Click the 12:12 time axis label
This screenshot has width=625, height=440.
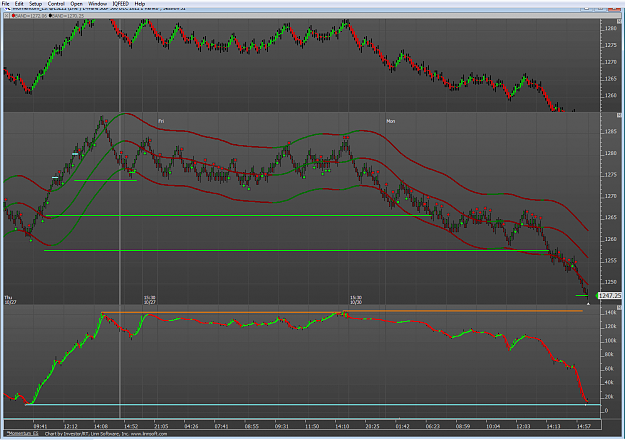click(x=71, y=426)
